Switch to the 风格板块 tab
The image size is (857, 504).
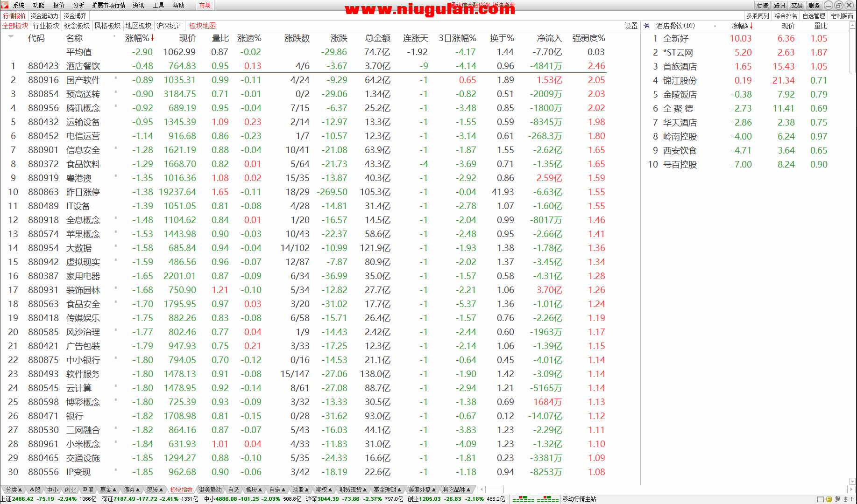pos(108,26)
